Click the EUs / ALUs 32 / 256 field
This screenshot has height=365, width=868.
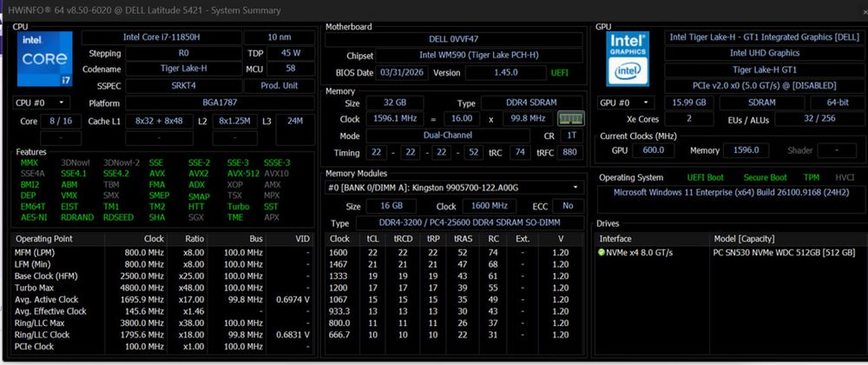coord(820,118)
